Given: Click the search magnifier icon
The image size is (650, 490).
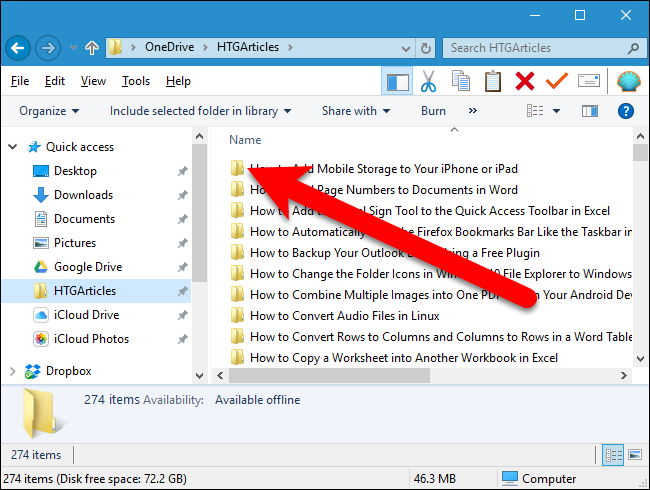Looking at the screenshot, I should click(633, 49).
